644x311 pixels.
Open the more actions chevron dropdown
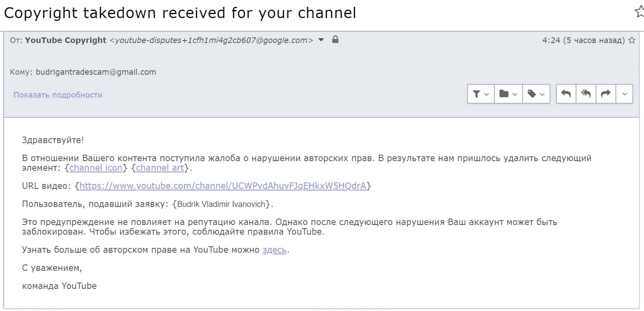pos(624,94)
